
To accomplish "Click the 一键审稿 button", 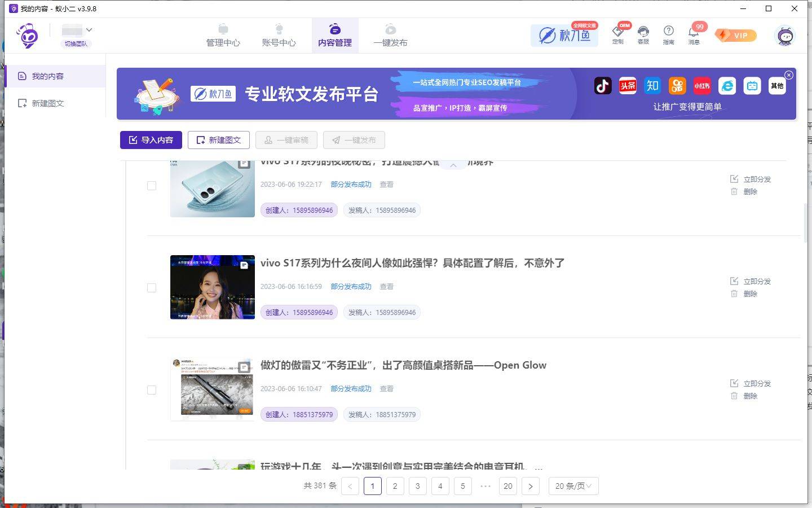I will coord(286,140).
